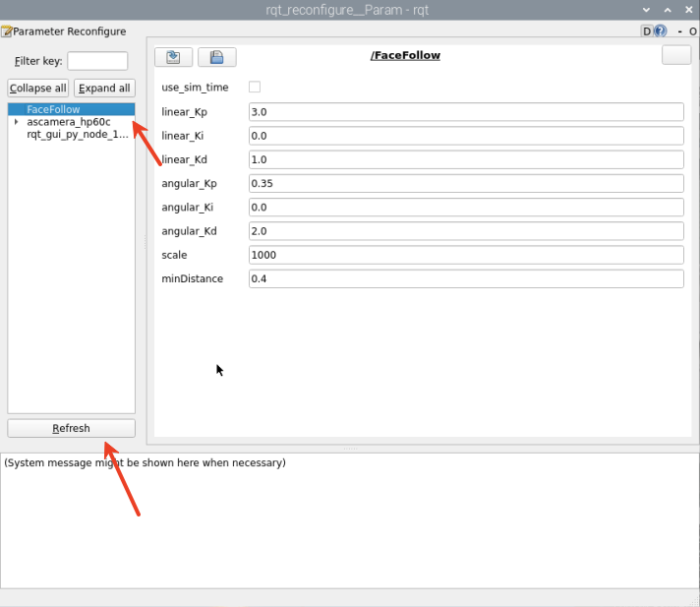
Task: Hit the Refresh button
Action: click(71, 428)
